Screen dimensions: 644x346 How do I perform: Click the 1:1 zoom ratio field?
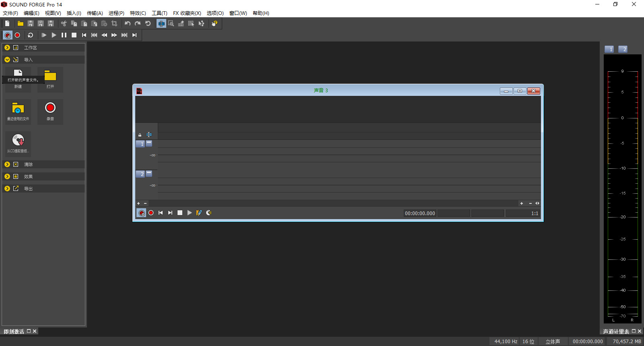[522, 213]
